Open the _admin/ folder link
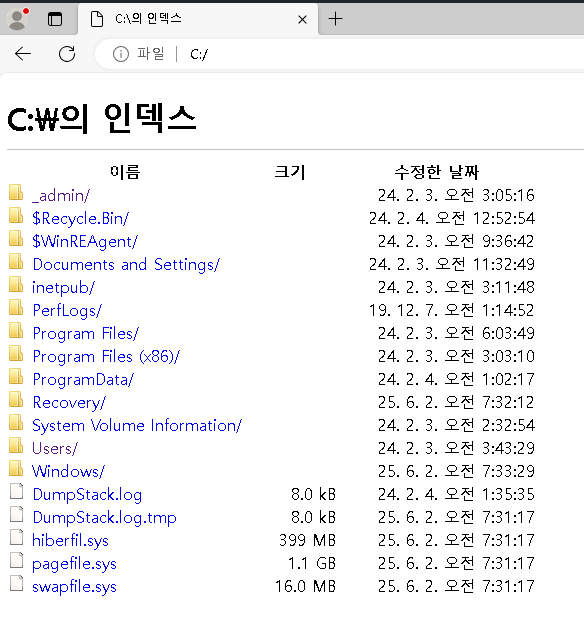 click(x=61, y=196)
